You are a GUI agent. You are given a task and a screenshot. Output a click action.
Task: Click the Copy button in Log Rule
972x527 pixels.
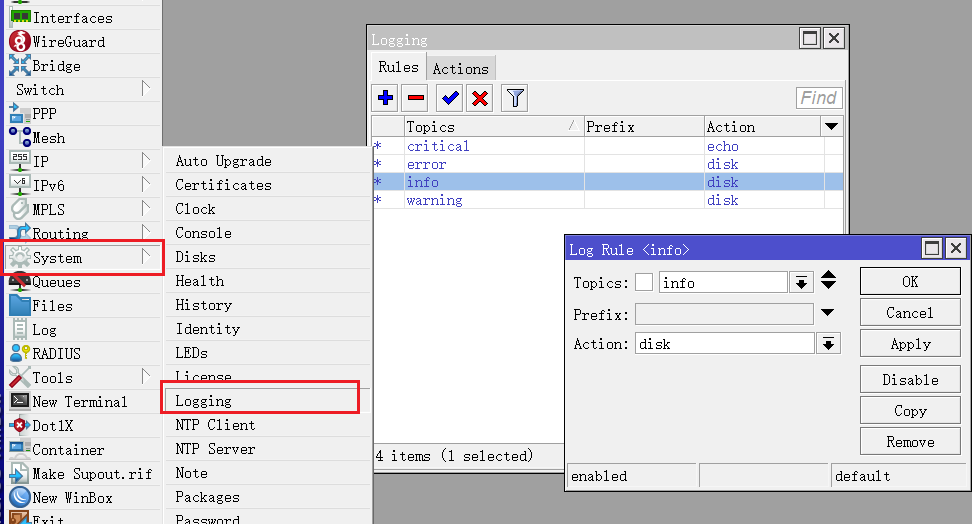click(910, 411)
